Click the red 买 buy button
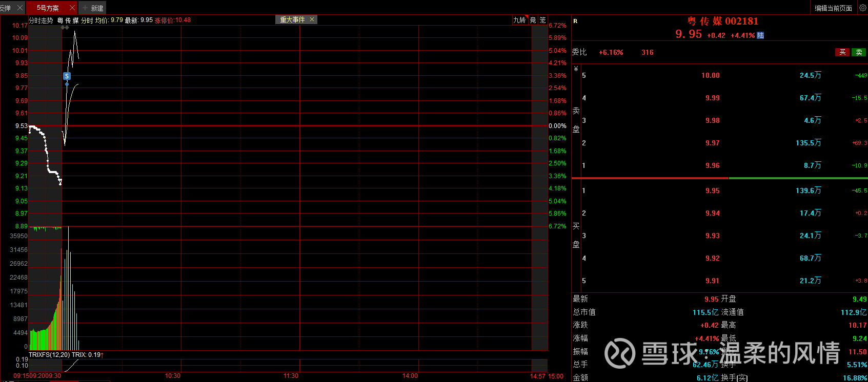868x382 pixels. point(842,52)
